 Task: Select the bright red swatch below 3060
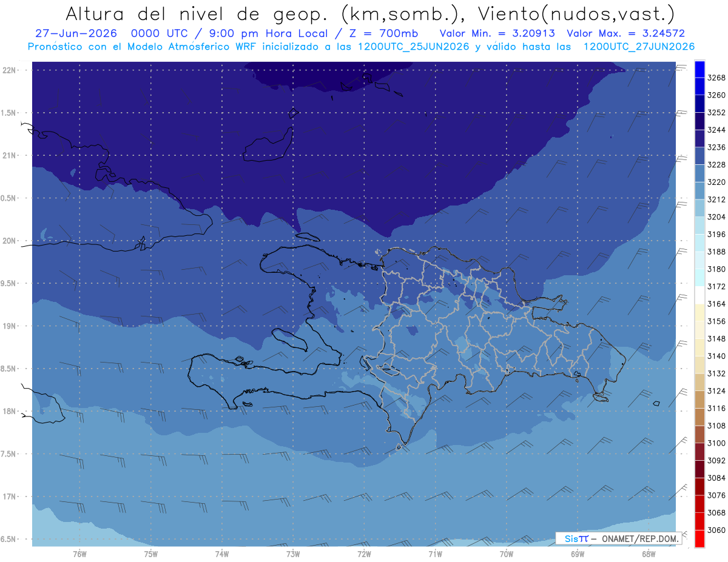(699, 538)
